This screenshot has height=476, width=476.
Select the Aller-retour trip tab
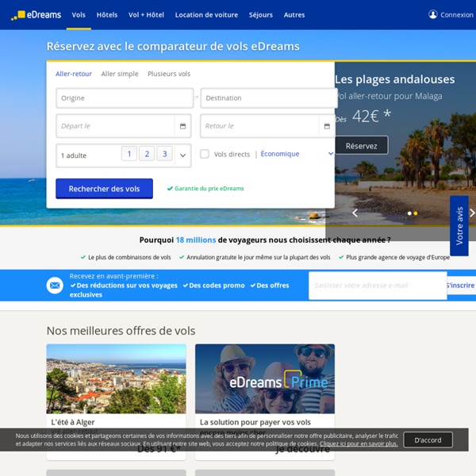click(74, 74)
